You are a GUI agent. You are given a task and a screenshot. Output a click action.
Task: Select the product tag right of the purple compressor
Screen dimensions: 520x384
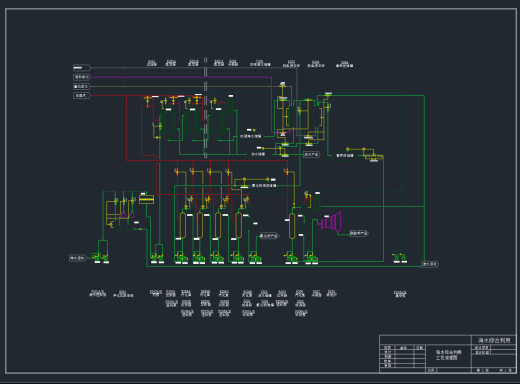pyautogui.click(x=359, y=233)
